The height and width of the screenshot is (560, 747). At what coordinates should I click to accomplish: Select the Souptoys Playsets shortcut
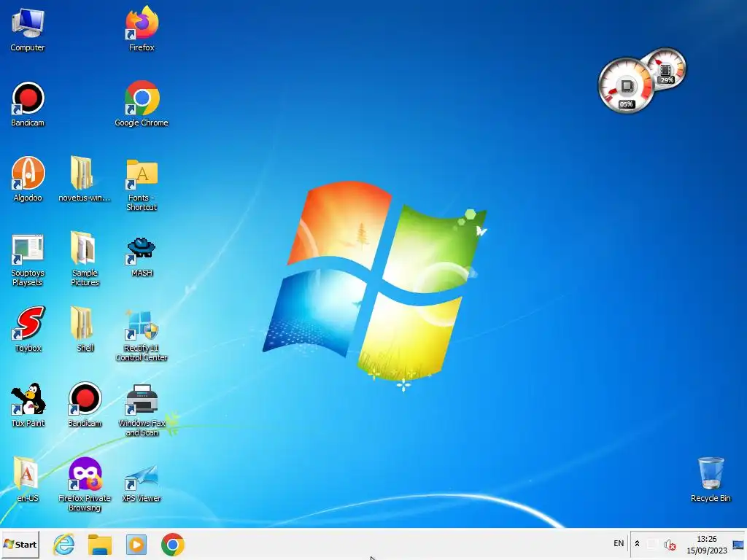[28, 260]
